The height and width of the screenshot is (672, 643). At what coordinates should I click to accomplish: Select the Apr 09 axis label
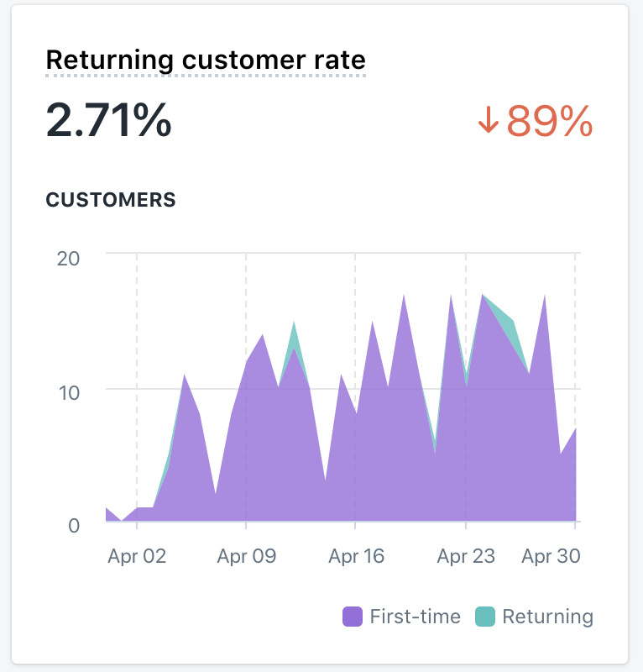pyautogui.click(x=246, y=556)
